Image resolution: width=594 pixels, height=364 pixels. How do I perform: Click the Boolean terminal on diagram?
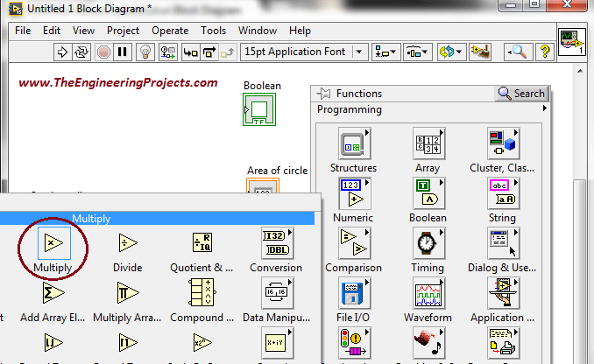(259, 109)
